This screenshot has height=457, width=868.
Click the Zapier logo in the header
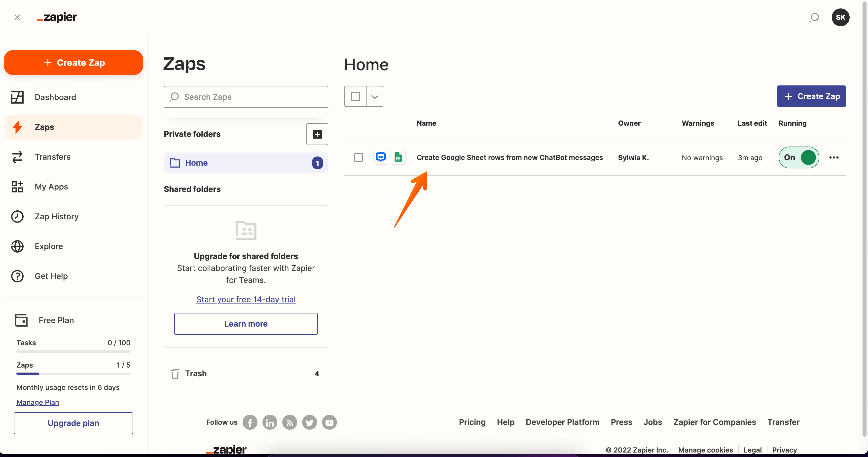pyautogui.click(x=57, y=17)
